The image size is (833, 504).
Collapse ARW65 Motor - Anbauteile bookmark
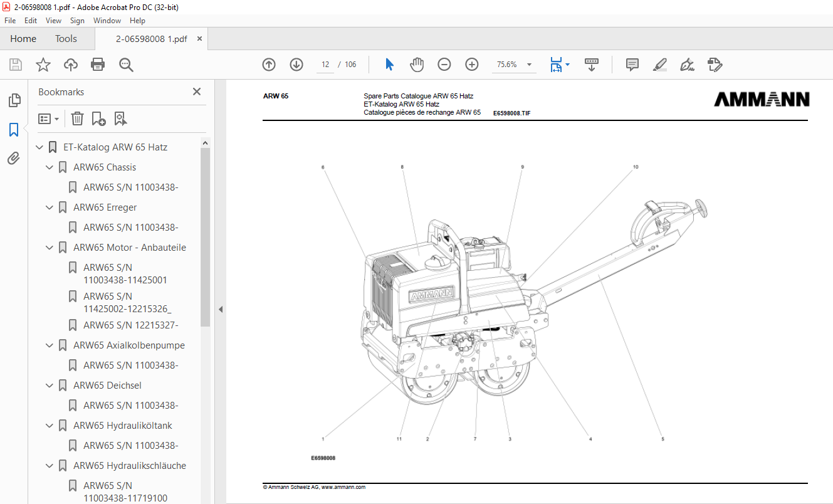pos(50,248)
